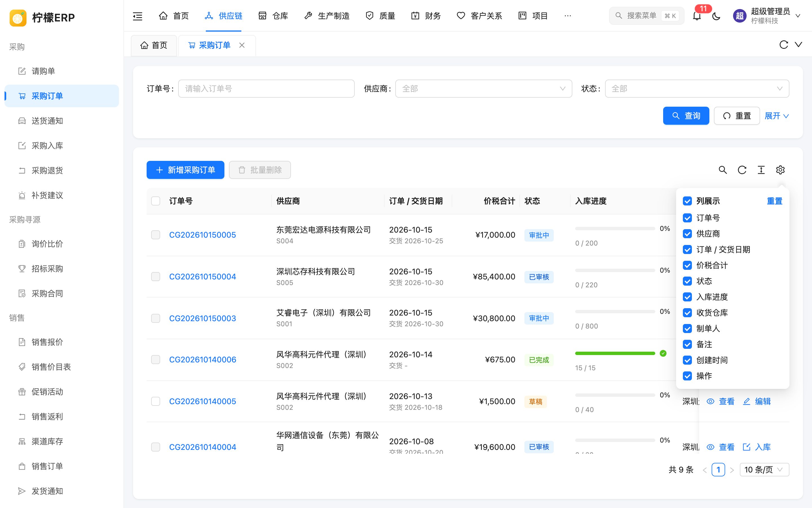
Task: Switch to the 仓库 top menu
Action: [x=273, y=16]
